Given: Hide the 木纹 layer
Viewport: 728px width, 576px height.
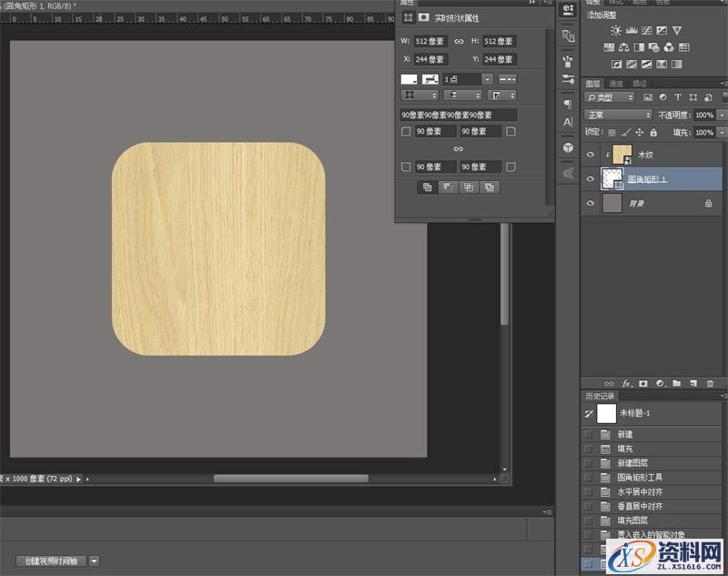Looking at the screenshot, I should [590, 155].
